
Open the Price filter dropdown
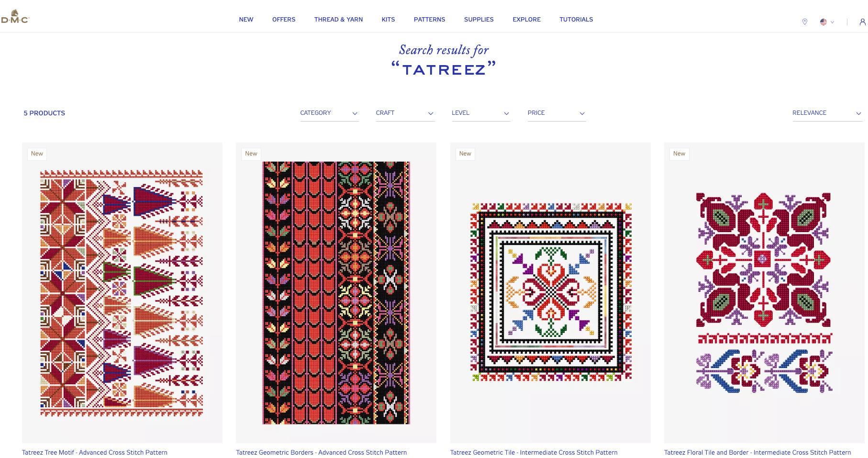click(556, 113)
